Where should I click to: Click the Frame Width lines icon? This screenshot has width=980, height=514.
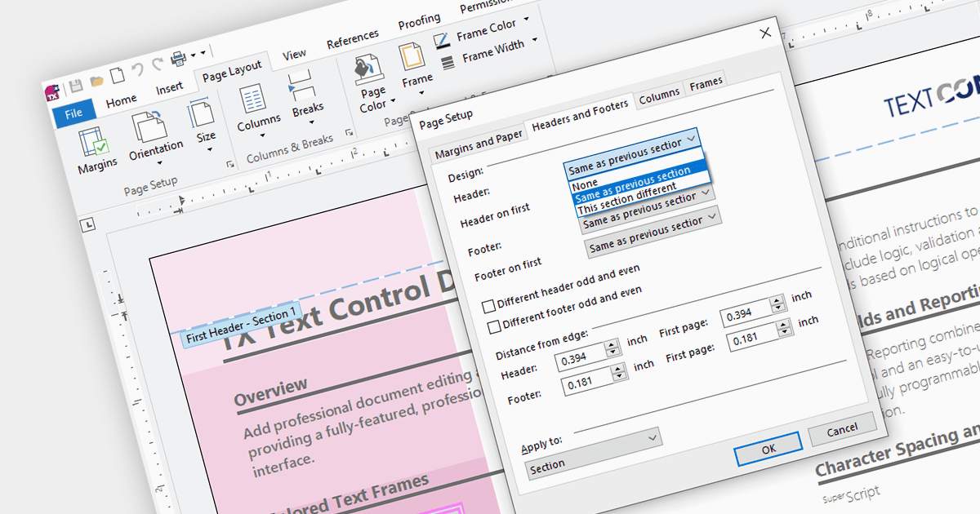[448, 61]
